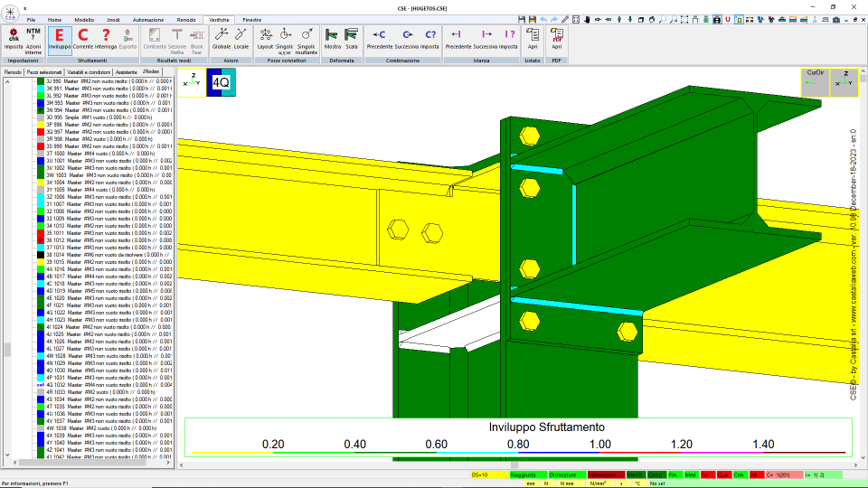Open the File menu
868x488 pixels.
click(31, 20)
